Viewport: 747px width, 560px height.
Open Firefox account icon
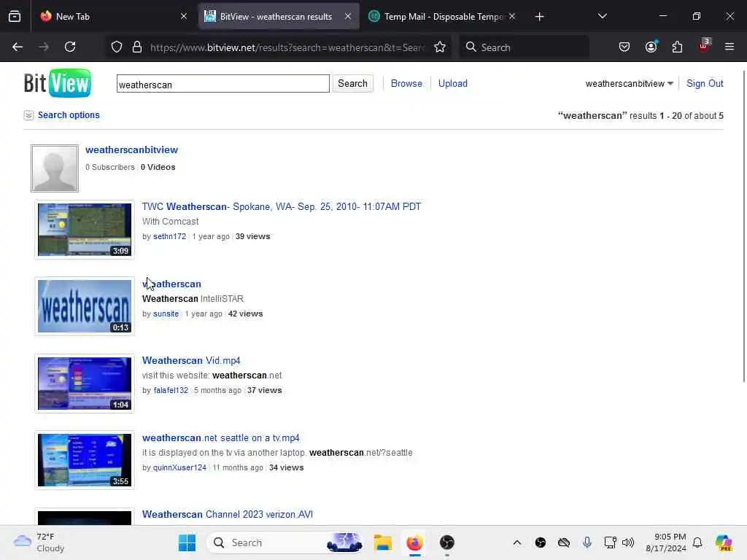coord(651,47)
